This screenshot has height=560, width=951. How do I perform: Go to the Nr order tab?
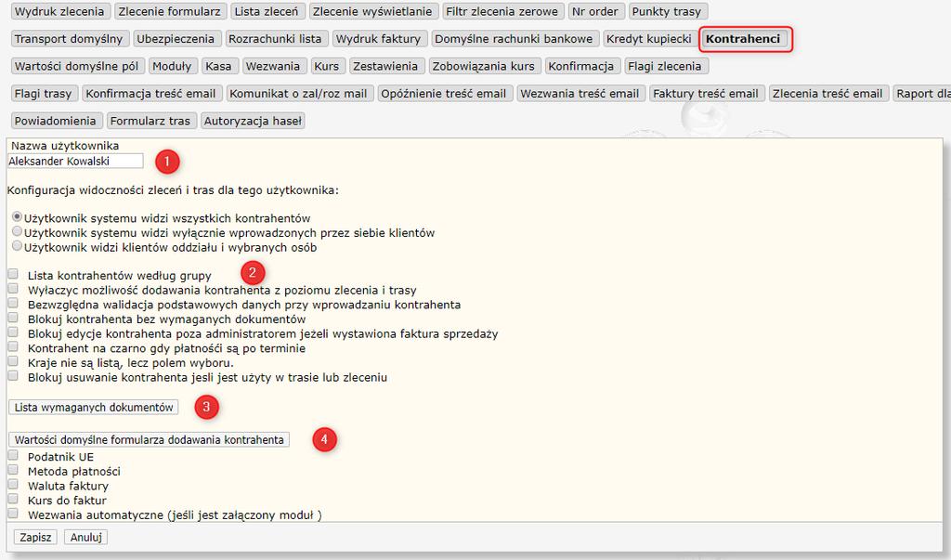pyautogui.click(x=595, y=11)
